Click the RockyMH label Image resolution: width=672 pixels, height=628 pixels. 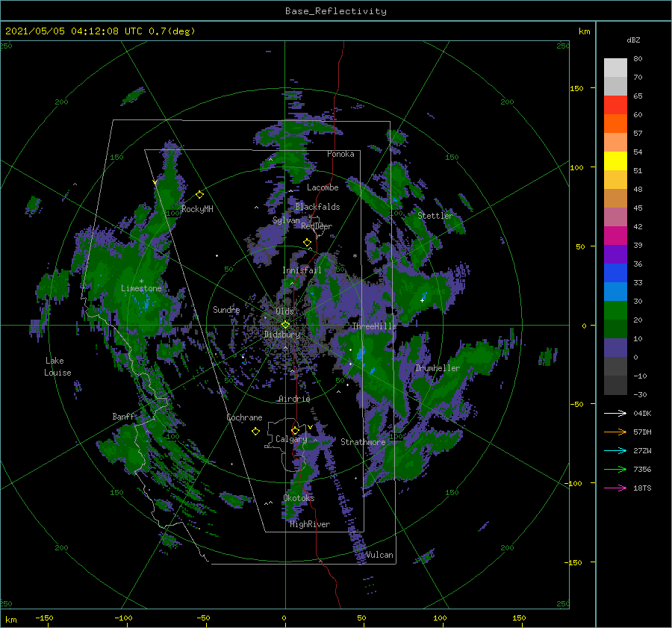click(x=197, y=209)
